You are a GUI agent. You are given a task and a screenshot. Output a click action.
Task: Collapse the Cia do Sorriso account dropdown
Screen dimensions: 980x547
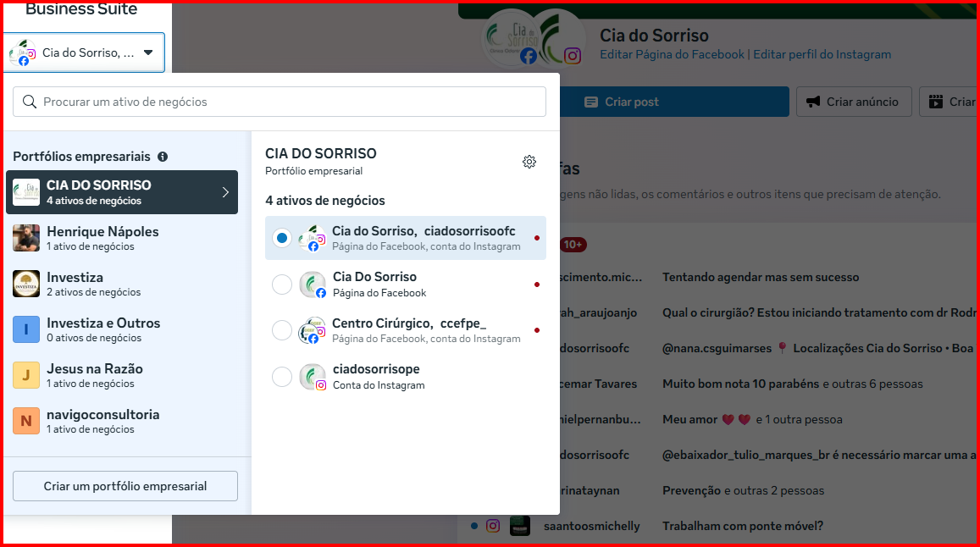pos(148,52)
